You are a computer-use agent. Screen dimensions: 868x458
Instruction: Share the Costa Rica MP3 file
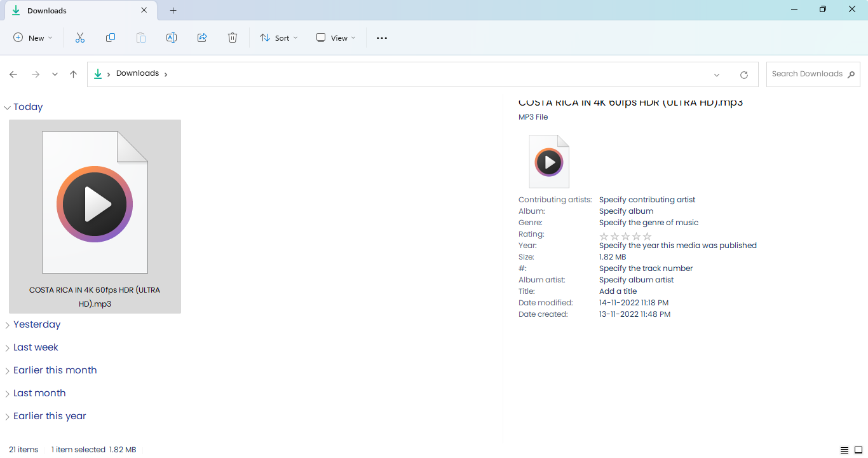(x=202, y=38)
